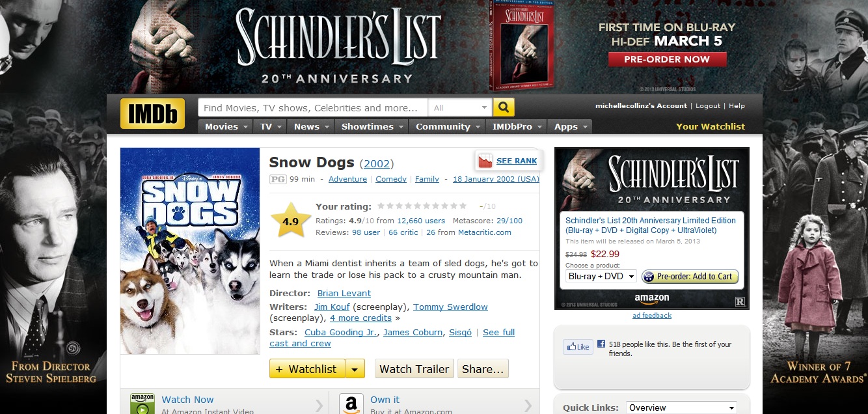Click the yellow search magnifier button

pos(504,107)
